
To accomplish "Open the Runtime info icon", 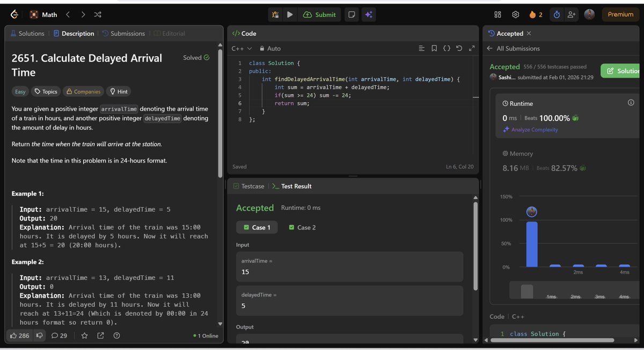I will pyautogui.click(x=631, y=103).
